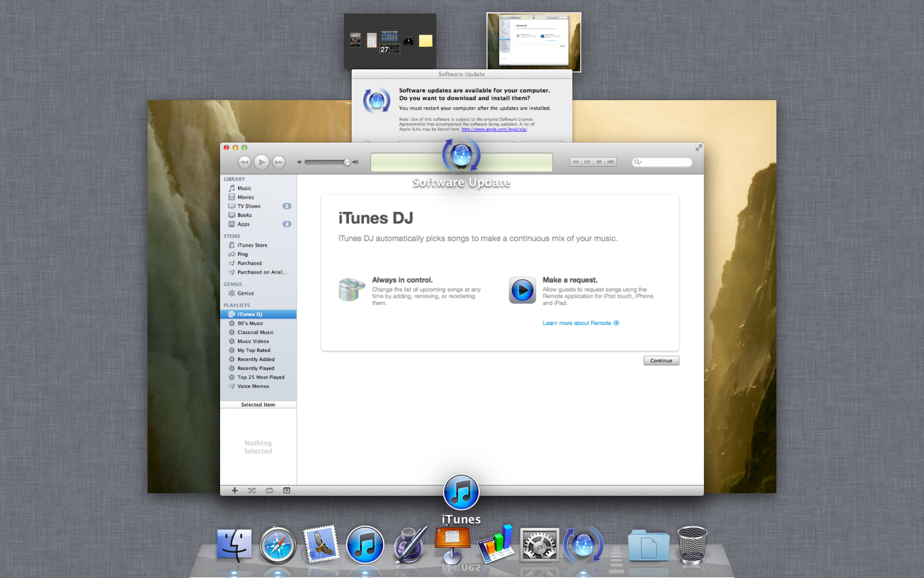Click the loud-volume speaker icon in iTunes
Image resolution: width=924 pixels, height=578 pixels.
[x=355, y=162]
